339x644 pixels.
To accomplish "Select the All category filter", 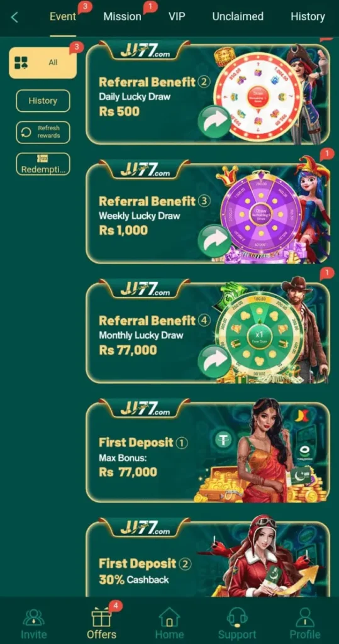I will (43, 62).
